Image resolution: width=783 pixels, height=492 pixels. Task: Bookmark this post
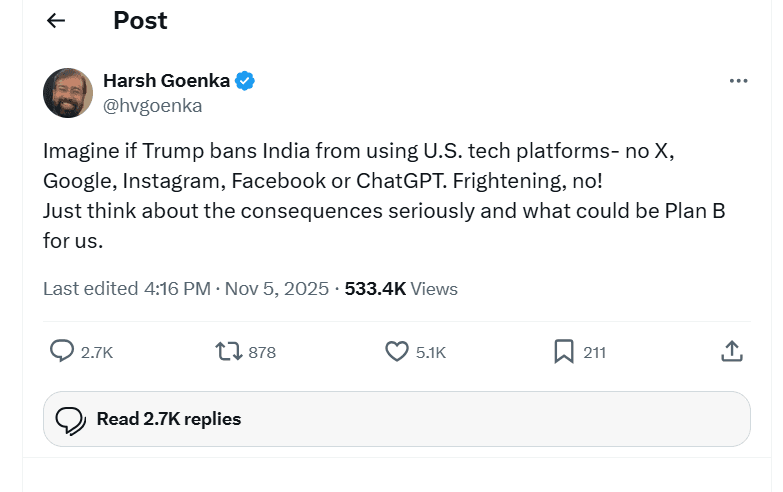pos(564,351)
